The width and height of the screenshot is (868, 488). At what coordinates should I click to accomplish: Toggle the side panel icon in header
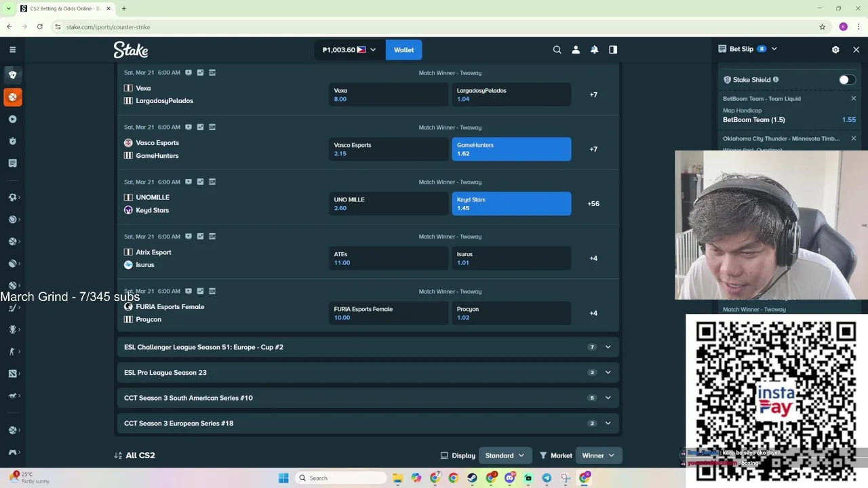(613, 49)
